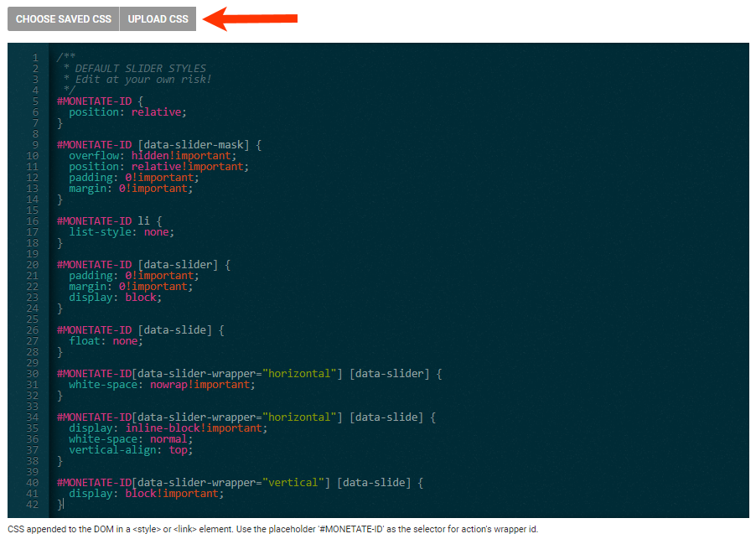756x539 pixels.
Task: Click the "vertical" wrapper selector on line 40
Action: pos(240,483)
